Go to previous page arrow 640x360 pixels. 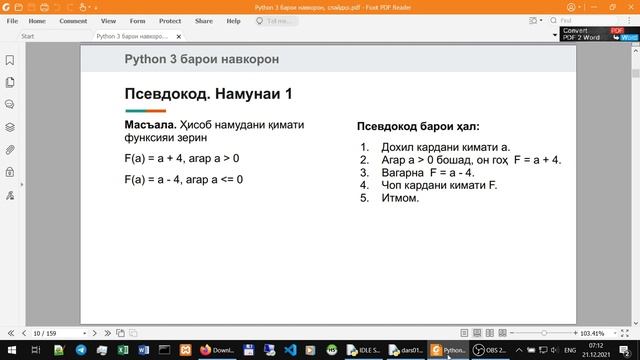pos(24,333)
